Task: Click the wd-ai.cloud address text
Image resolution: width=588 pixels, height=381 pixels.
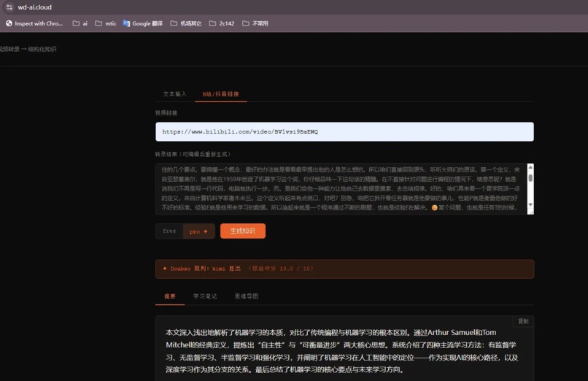Action: click(34, 7)
